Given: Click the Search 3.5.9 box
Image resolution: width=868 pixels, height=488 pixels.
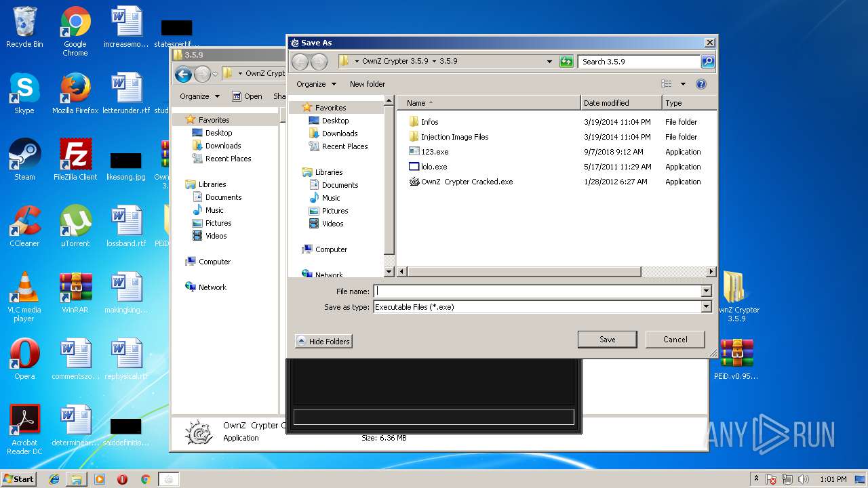Looking at the screenshot, I should pos(639,62).
